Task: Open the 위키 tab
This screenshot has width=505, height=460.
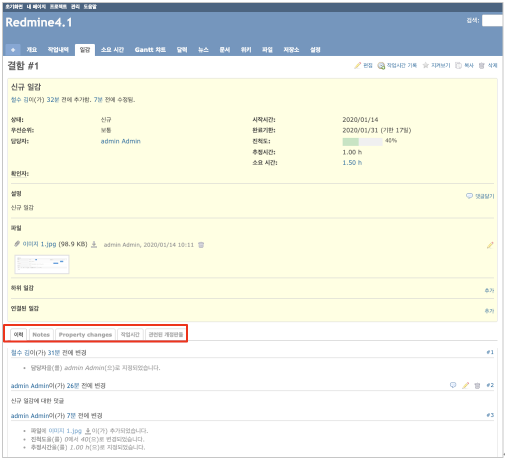Action: tap(246, 50)
